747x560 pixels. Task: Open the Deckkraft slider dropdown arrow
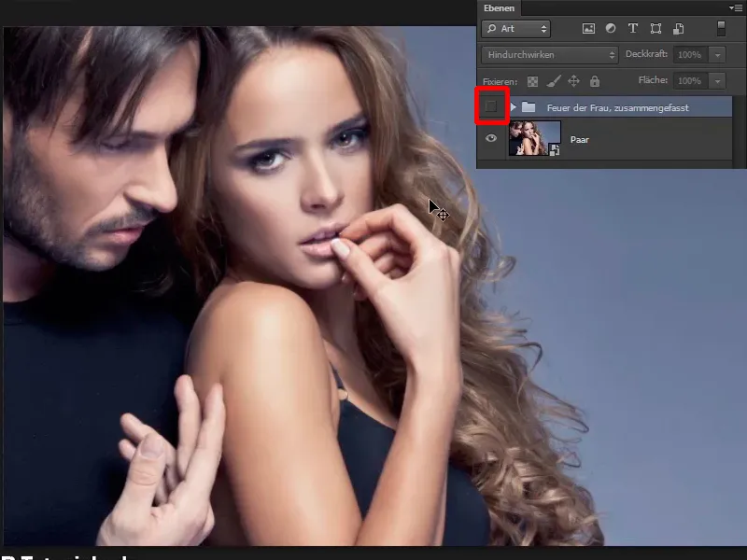tap(717, 55)
